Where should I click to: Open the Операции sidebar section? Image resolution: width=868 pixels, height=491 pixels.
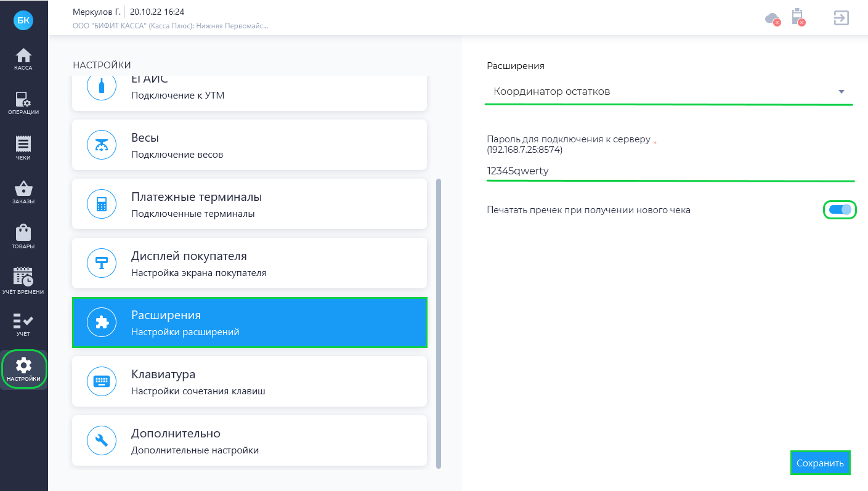pos(23,103)
